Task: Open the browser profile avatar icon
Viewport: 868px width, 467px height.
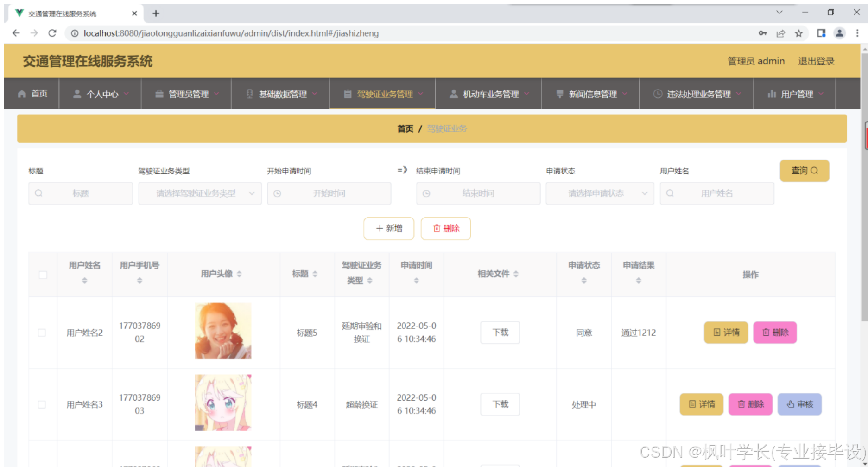Action: coord(839,33)
